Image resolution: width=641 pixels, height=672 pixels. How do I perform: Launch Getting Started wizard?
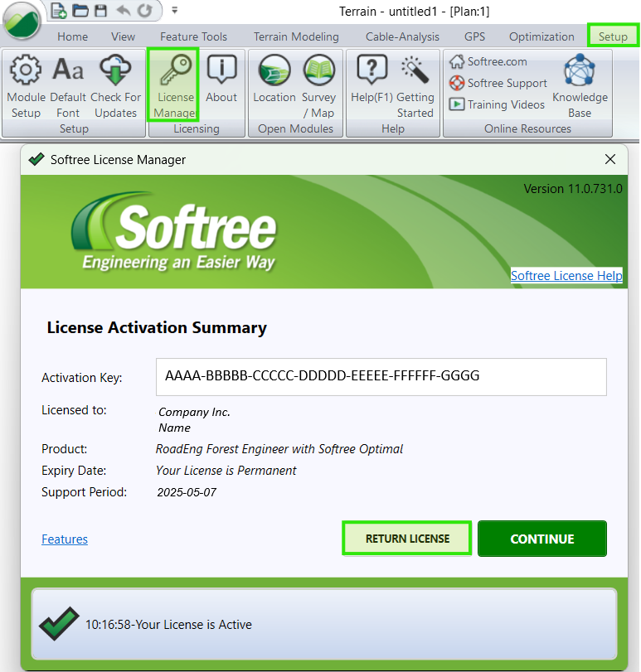pyautogui.click(x=415, y=85)
